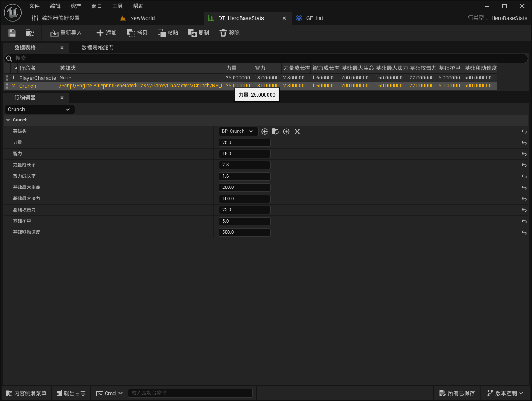Save the data table with floppy icon
532x401 pixels.
click(12, 33)
